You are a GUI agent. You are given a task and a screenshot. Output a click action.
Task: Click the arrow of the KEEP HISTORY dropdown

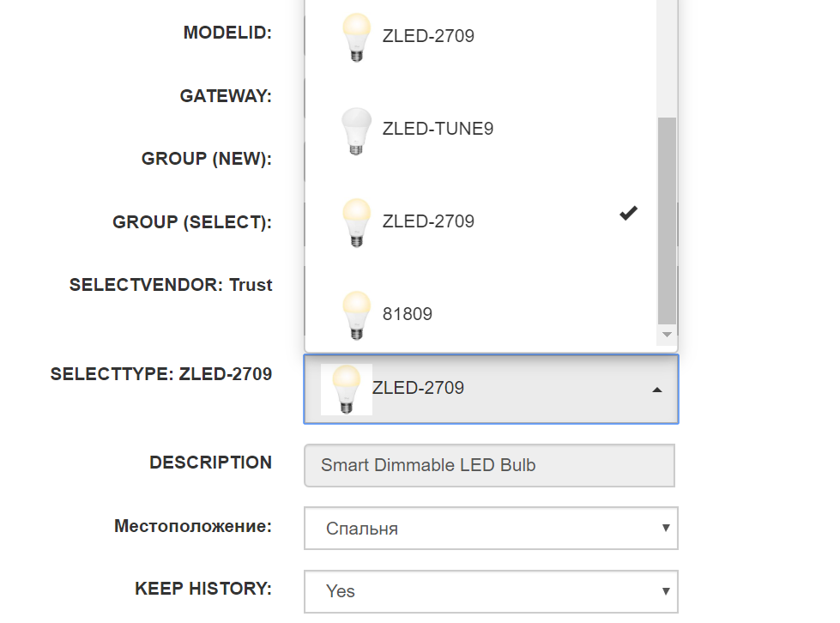tap(665, 590)
